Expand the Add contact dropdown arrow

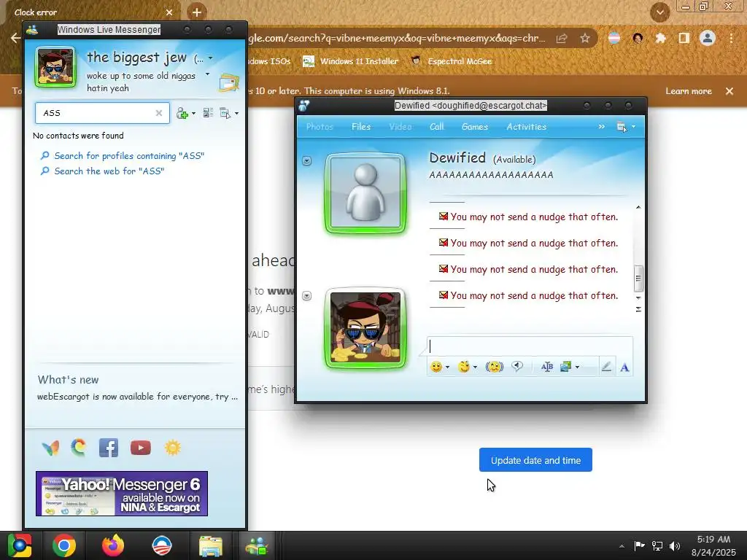click(193, 113)
